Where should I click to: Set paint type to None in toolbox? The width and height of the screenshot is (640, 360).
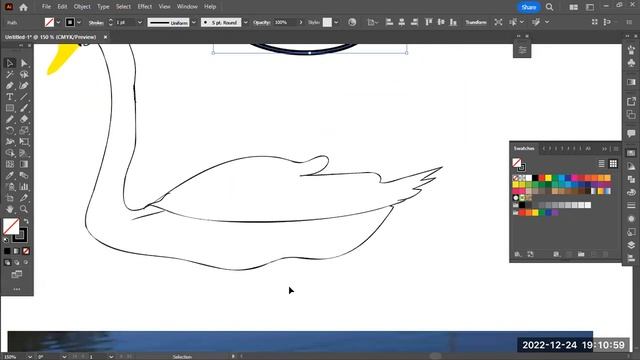26,251
